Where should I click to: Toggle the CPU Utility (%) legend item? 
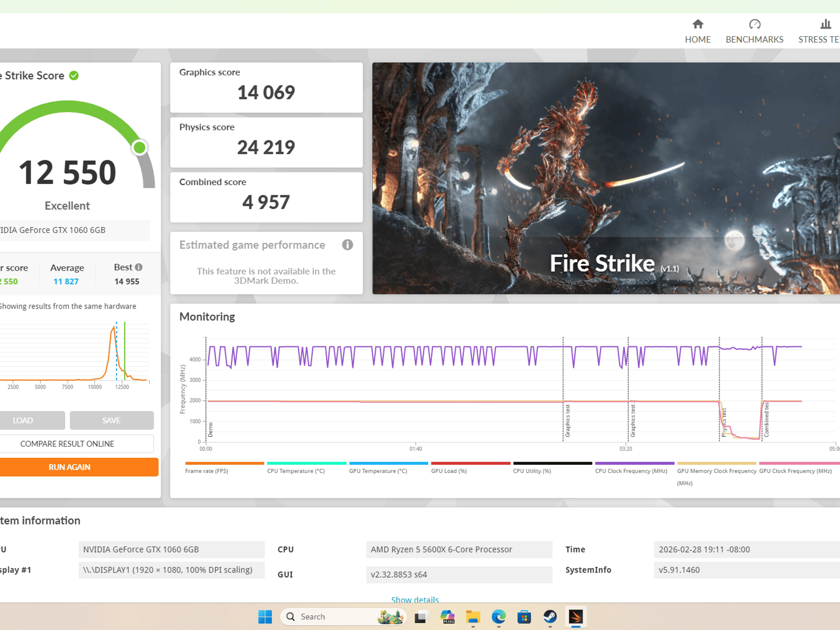pos(552,468)
